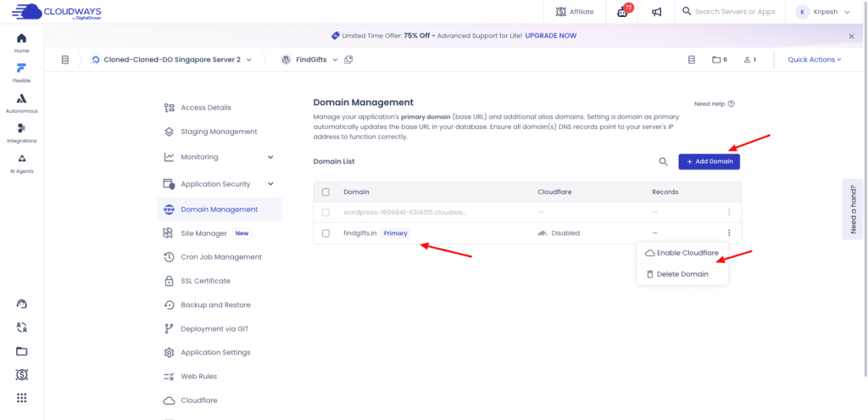Toggle the checkbox for findgifts.in
Image resolution: width=868 pixels, height=420 pixels.
coord(325,233)
